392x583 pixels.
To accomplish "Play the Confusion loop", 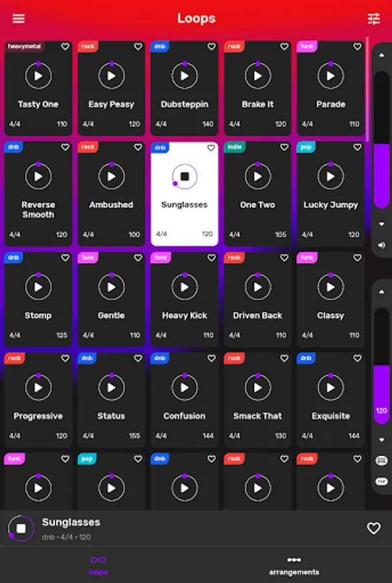I will (185, 387).
